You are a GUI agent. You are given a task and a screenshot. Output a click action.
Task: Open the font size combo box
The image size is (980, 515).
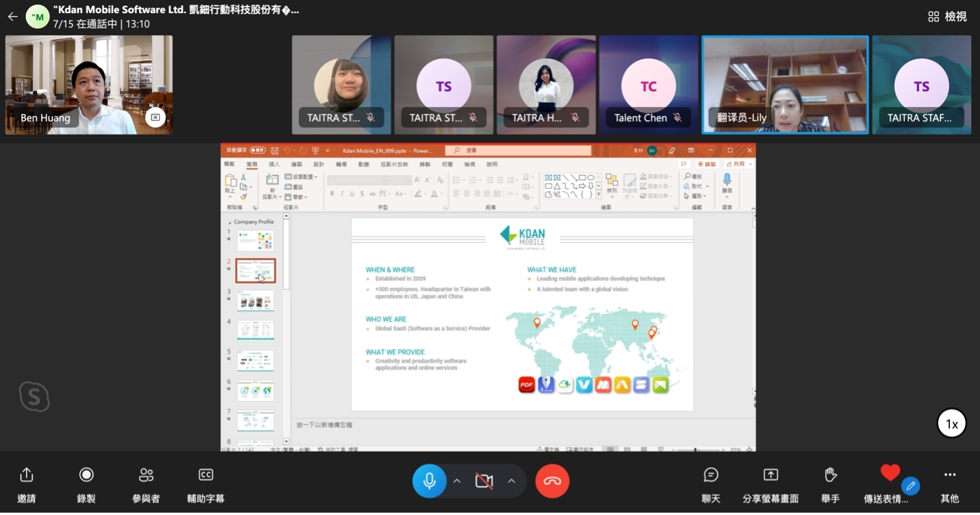click(402, 180)
